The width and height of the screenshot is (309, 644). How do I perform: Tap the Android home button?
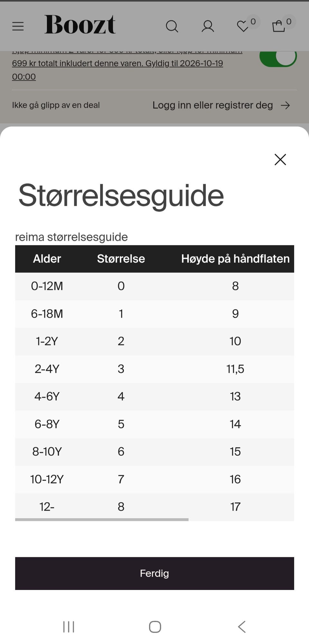pos(155,627)
